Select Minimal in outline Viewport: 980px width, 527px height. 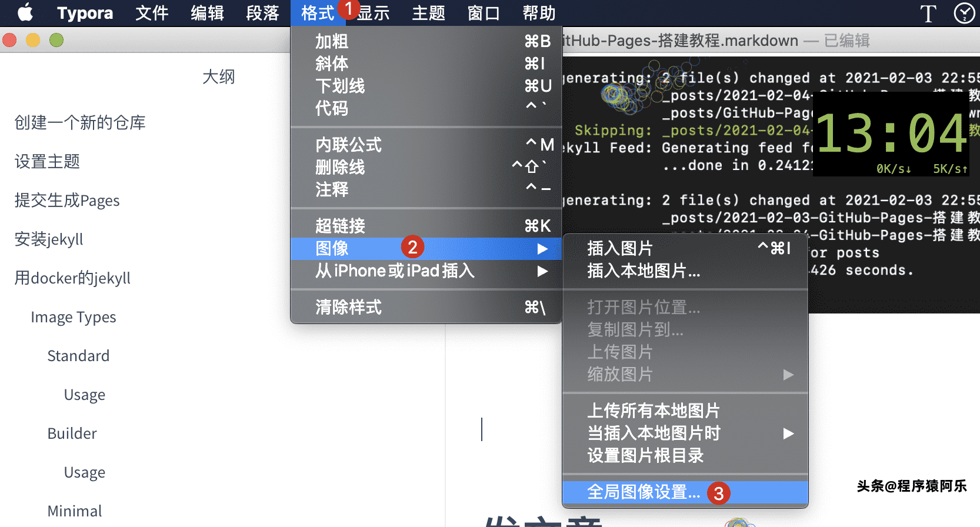point(75,511)
